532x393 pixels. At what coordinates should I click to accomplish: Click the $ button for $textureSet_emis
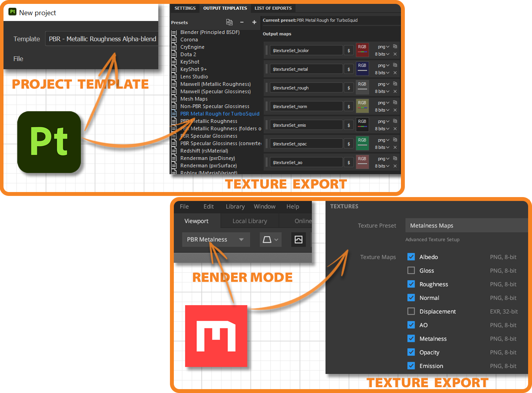point(349,125)
